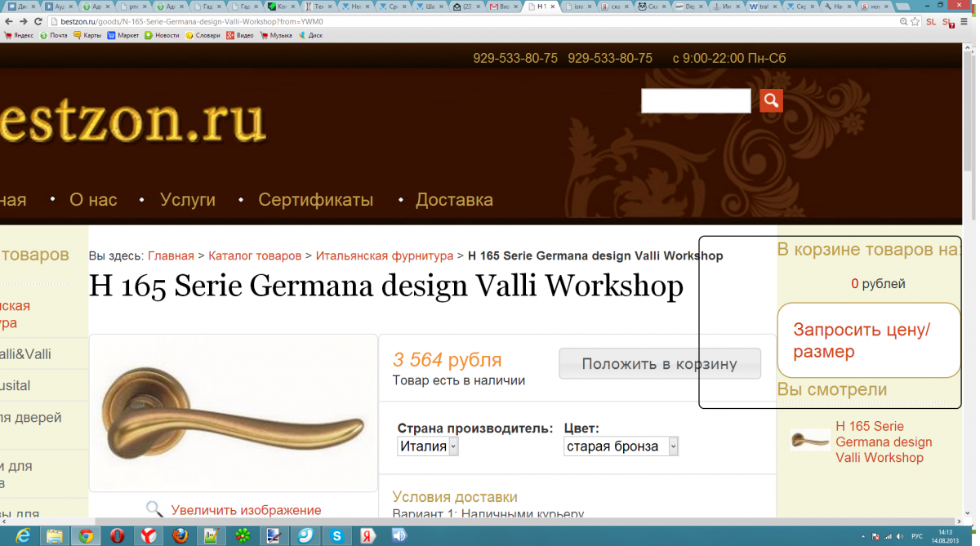Screen dimensions: 980x546
Task: Go back using the browser back arrow
Action: [x=8, y=22]
